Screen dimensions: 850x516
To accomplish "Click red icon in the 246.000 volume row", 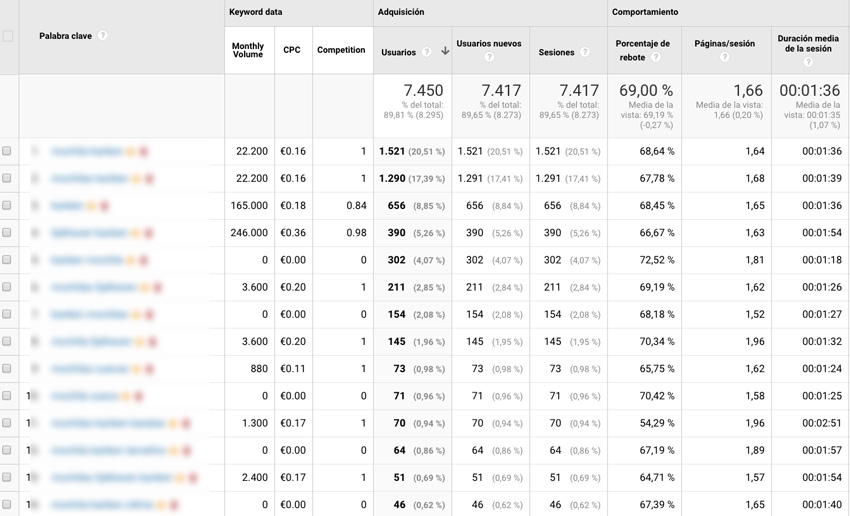I will pyautogui.click(x=148, y=233).
